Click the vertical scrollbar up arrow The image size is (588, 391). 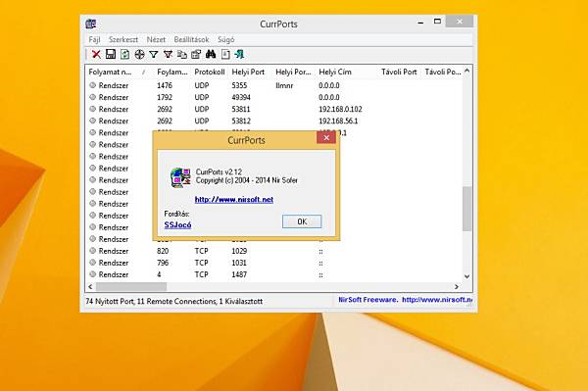point(466,71)
